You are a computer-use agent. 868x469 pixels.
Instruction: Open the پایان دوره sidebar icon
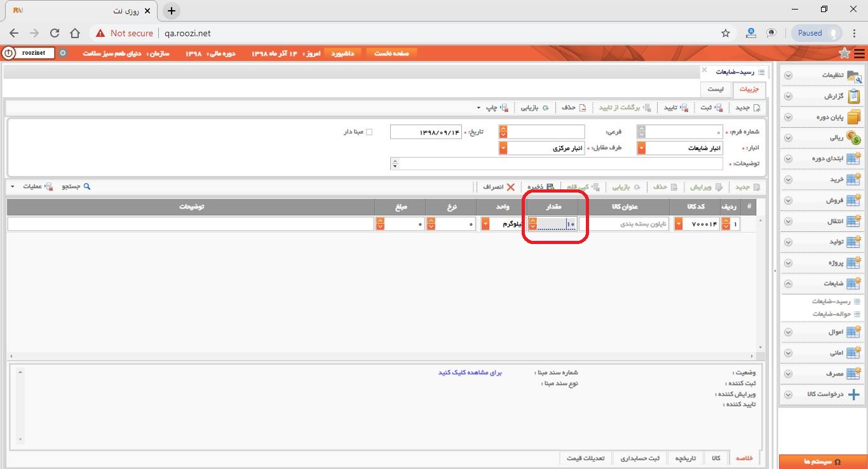click(854, 118)
